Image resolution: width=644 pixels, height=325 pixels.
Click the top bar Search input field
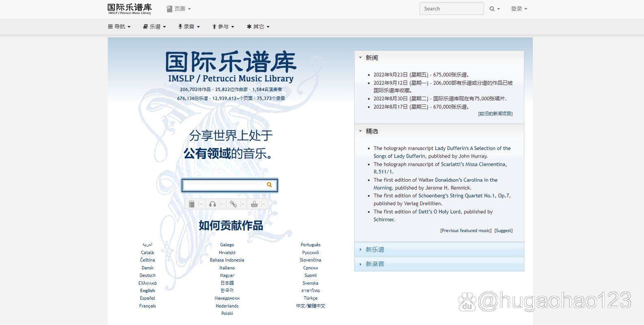452,9
